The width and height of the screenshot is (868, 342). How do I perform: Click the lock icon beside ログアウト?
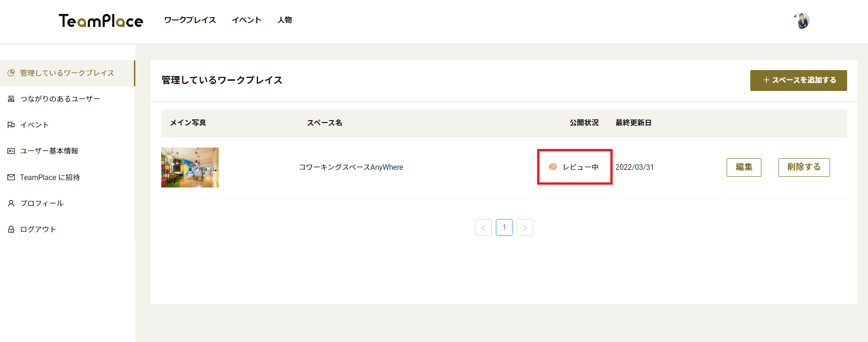point(11,229)
